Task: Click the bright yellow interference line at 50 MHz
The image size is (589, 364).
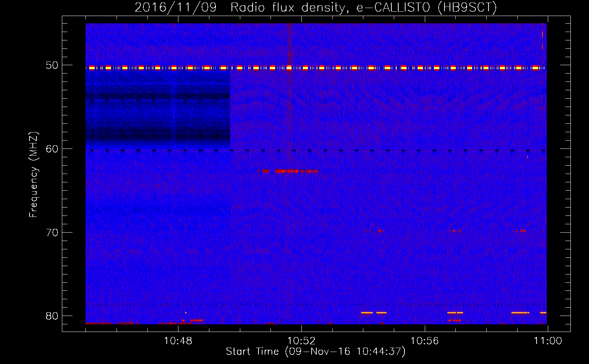Action: point(316,68)
